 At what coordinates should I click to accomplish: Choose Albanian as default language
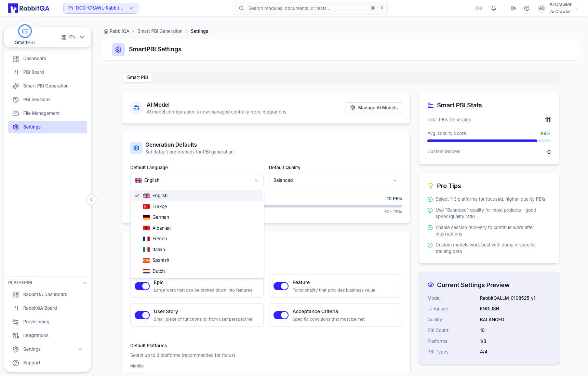click(197, 228)
